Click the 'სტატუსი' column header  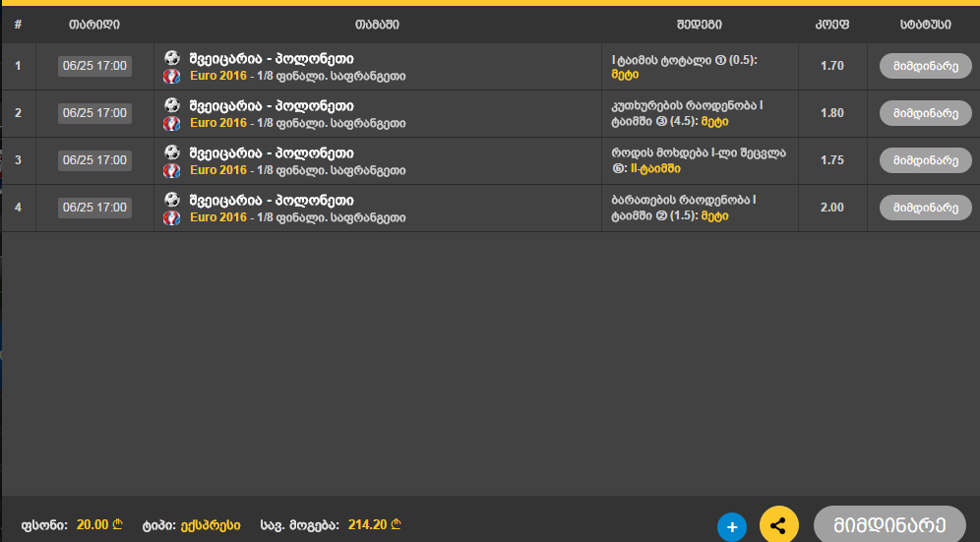(926, 25)
